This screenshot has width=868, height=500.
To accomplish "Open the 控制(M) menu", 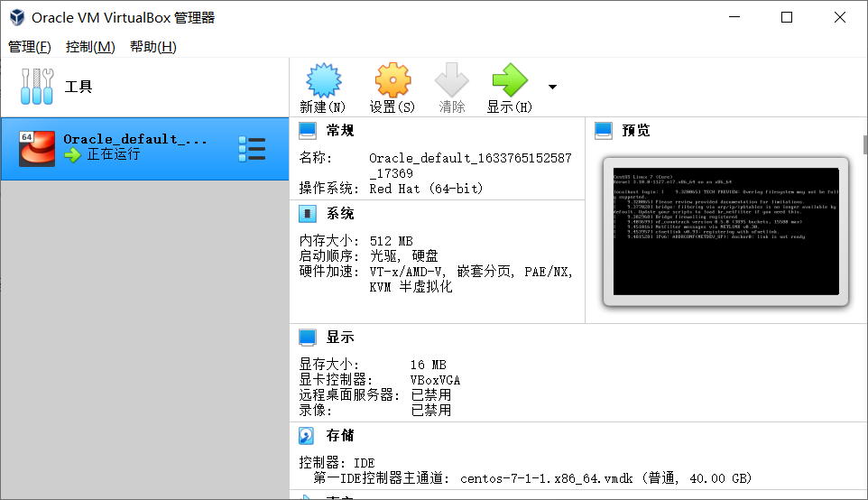I will pos(90,47).
